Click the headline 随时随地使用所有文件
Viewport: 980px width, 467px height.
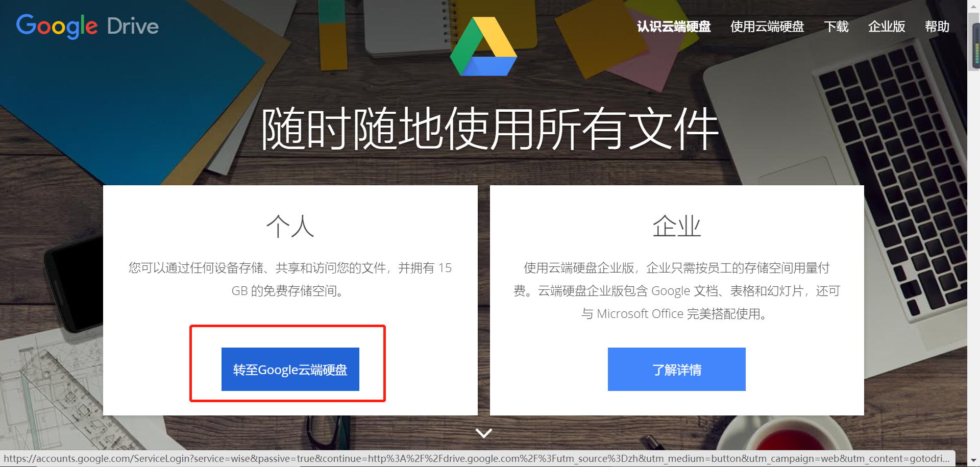(490, 129)
